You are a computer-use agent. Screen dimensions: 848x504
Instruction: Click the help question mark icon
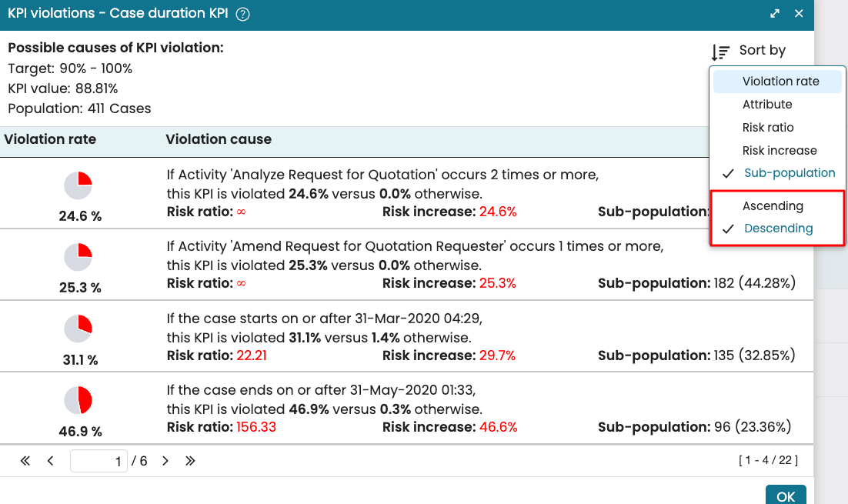[x=242, y=14]
